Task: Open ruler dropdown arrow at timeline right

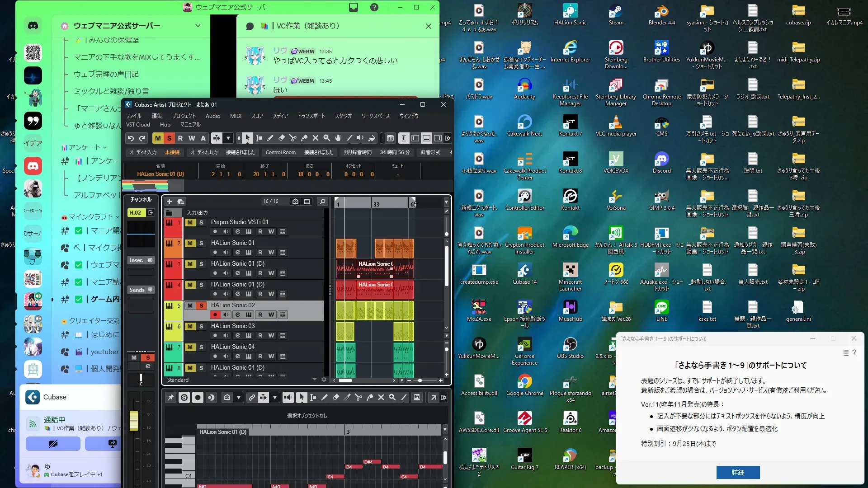Action: pyautogui.click(x=446, y=202)
